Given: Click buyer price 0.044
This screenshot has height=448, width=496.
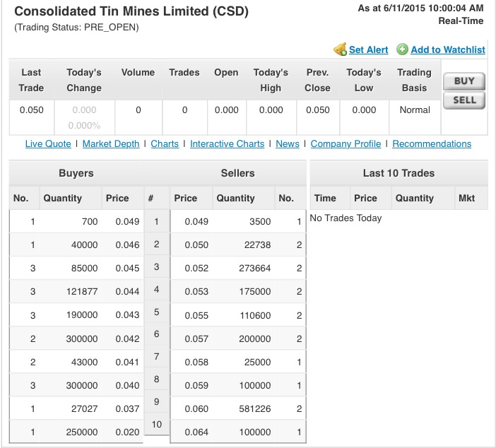Looking at the screenshot, I should (x=127, y=291).
